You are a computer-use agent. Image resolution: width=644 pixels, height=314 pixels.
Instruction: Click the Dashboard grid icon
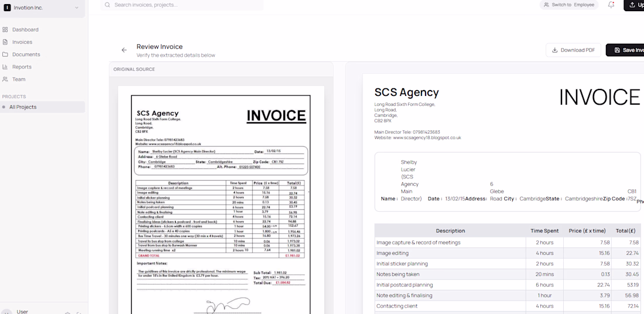[5, 30]
